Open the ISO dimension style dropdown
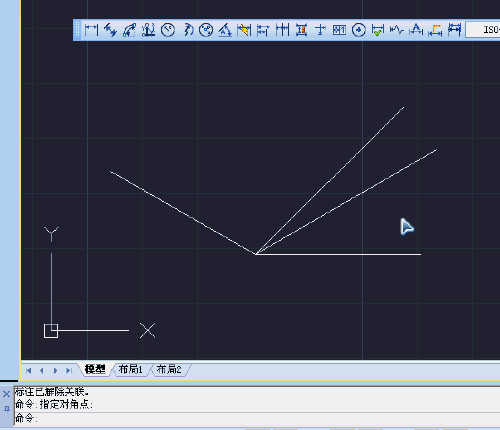Screen dimensions: 500x430 coord(483,30)
